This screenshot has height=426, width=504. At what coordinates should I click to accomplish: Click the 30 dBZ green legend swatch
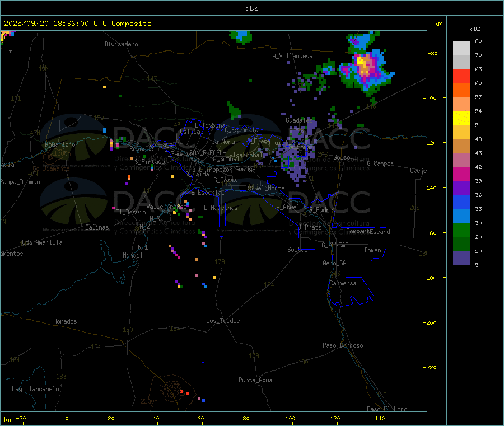coord(461,230)
